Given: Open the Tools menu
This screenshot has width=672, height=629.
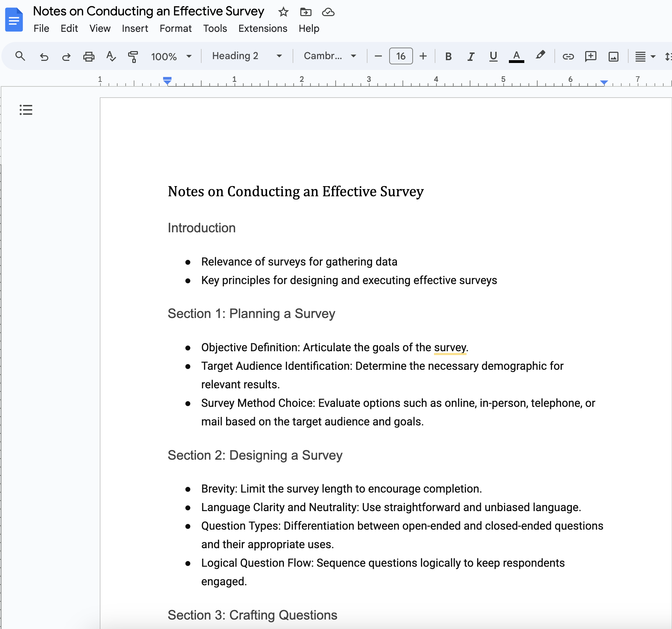Looking at the screenshot, I should coord(215,28).
